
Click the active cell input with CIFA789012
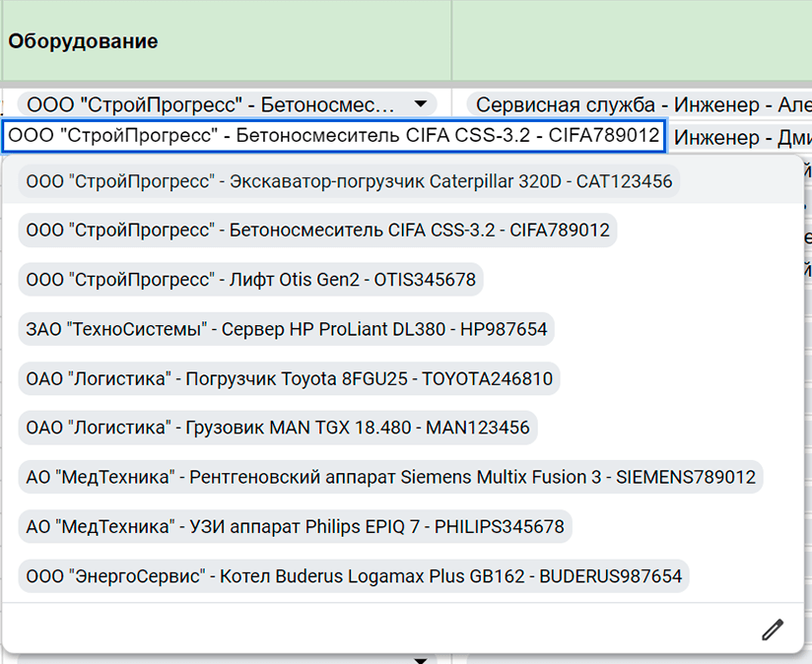[334, 136]
